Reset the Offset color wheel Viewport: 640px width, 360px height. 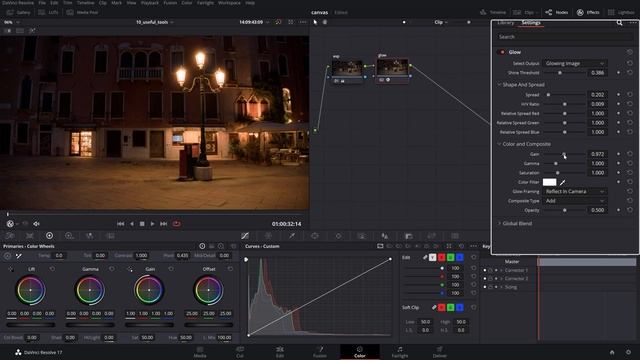(230, 269)
